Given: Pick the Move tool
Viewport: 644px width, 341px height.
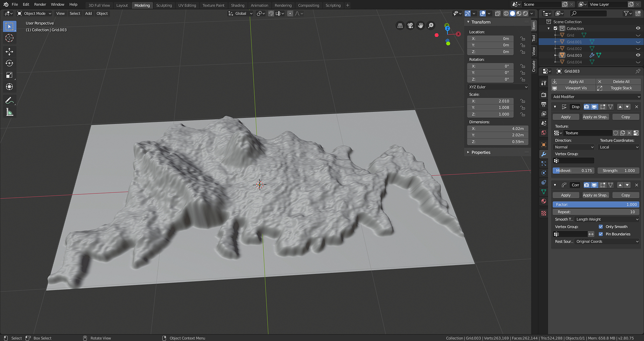Looking at the screenshot, I should point(9,51).
